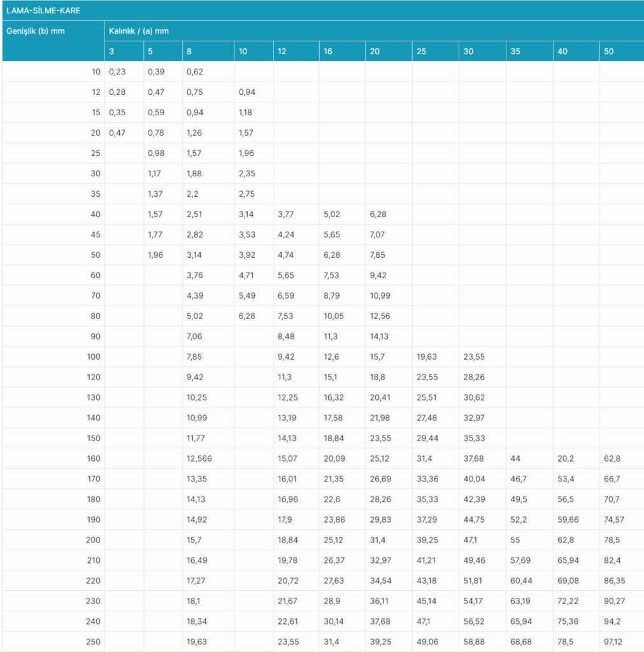Click the cell containing 60,44
Image resolution: width=644 pixels, height=652 pixels.
pyautogui.click(x=520, y=581)
